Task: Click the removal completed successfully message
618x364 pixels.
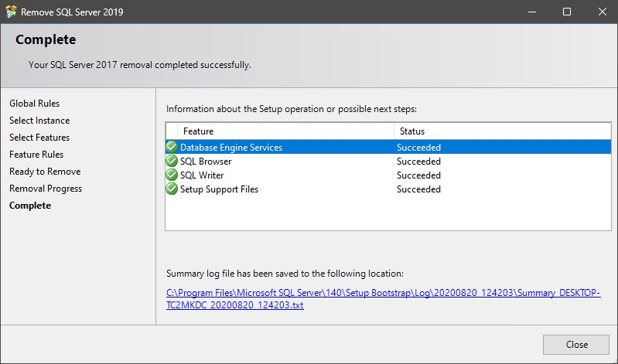Action: point(139,65)
